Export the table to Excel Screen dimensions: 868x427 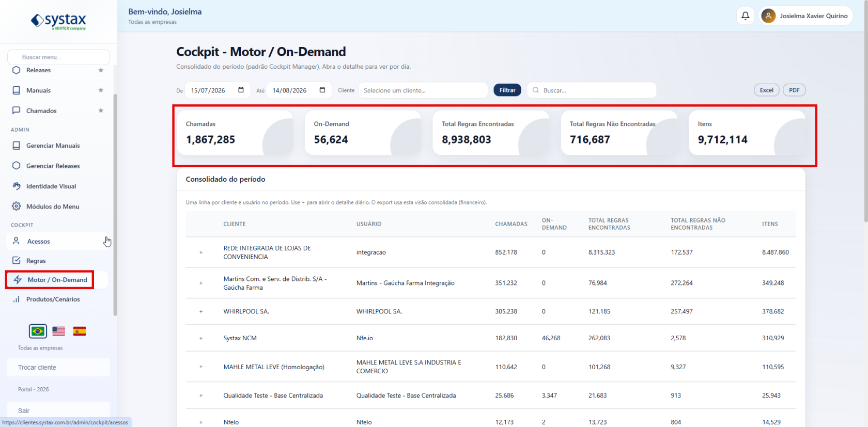coord(767,90)
